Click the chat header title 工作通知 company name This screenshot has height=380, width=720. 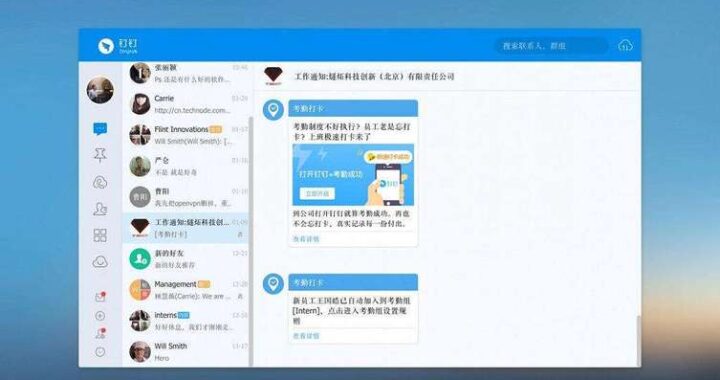tap(374, 77)
